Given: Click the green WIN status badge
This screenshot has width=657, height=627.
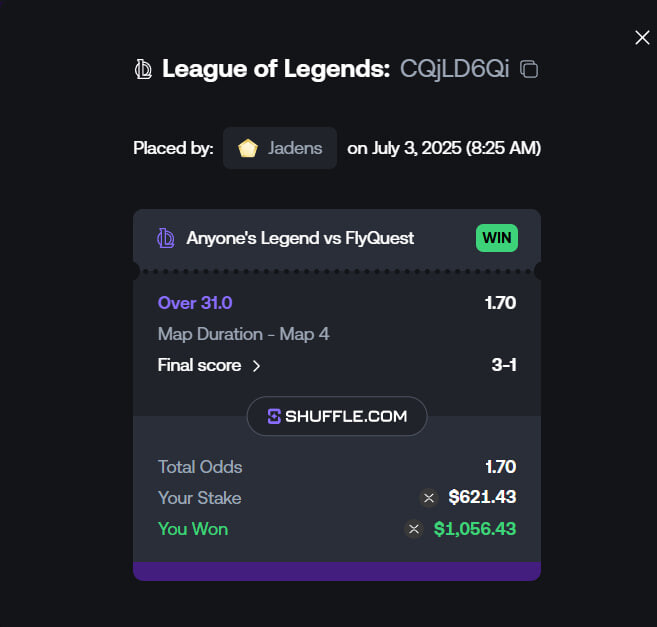Looking at the screenshot, I should click(497, 238).
